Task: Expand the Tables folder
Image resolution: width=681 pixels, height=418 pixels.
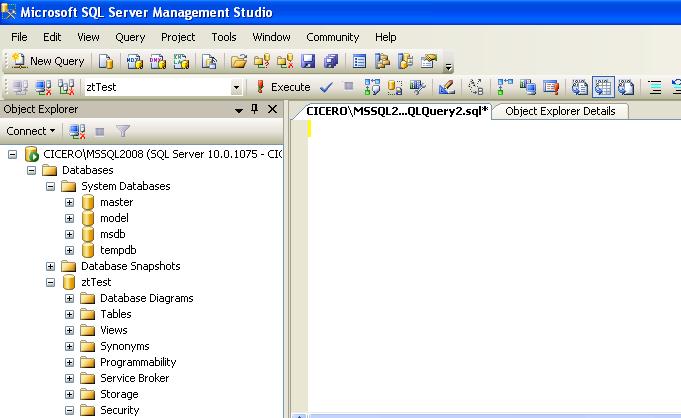Action: 69,314
